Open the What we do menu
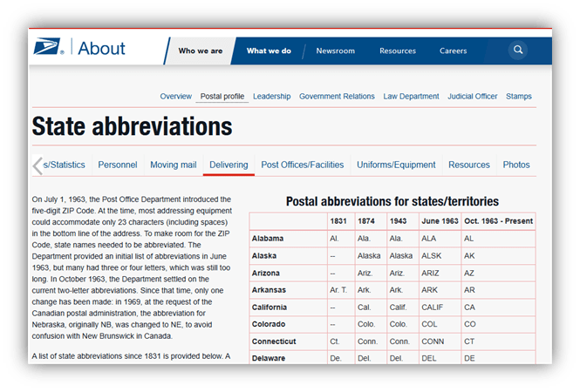 click(x=269, y=51)
